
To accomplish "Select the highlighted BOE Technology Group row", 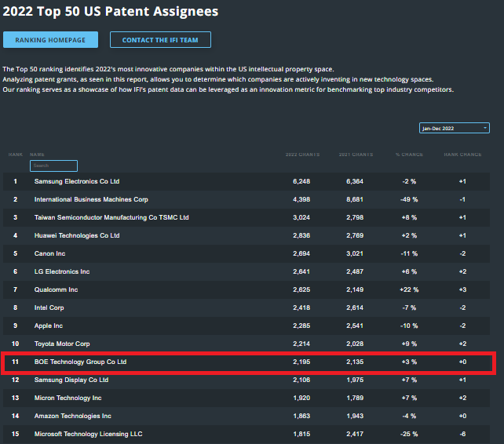I will pyautogui.click(x=80, y=362).
